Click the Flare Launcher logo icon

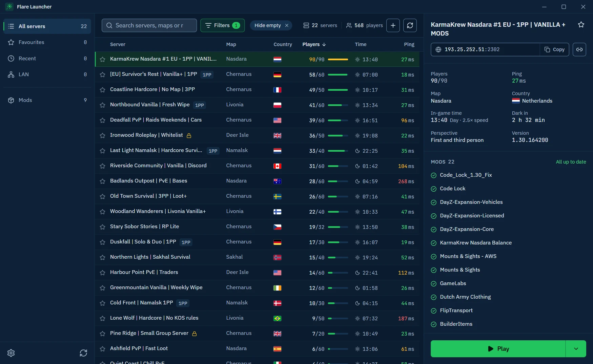point(9,7)
